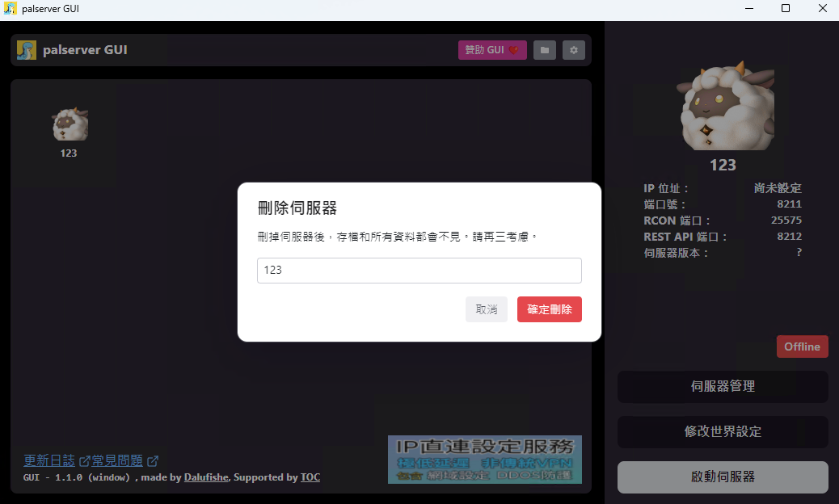Click the Offline status badge
839x504 pixels.
click(802, 346)
